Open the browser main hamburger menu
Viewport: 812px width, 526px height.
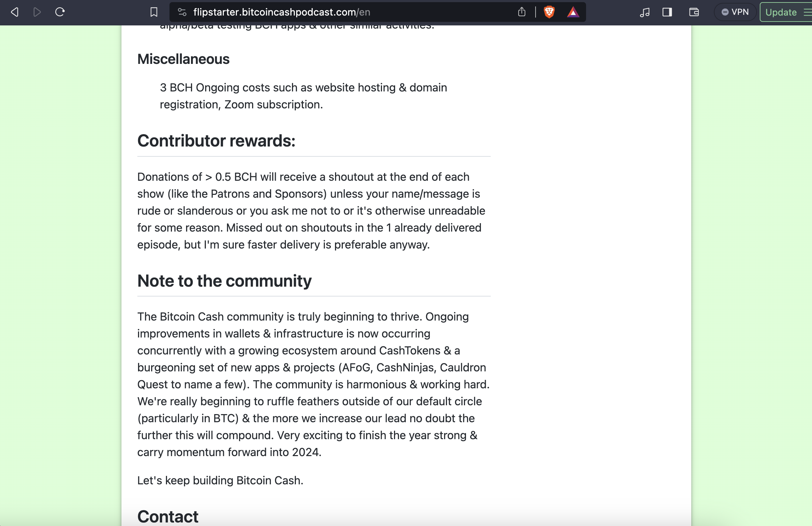pyautogui.click(x=807, y=12)
